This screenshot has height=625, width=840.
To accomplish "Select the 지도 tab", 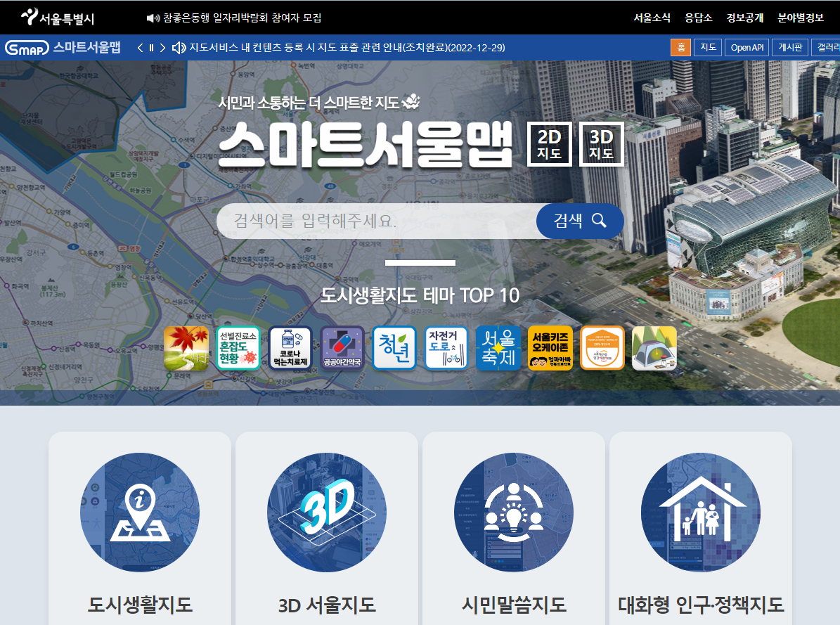I will pos(709,47).
